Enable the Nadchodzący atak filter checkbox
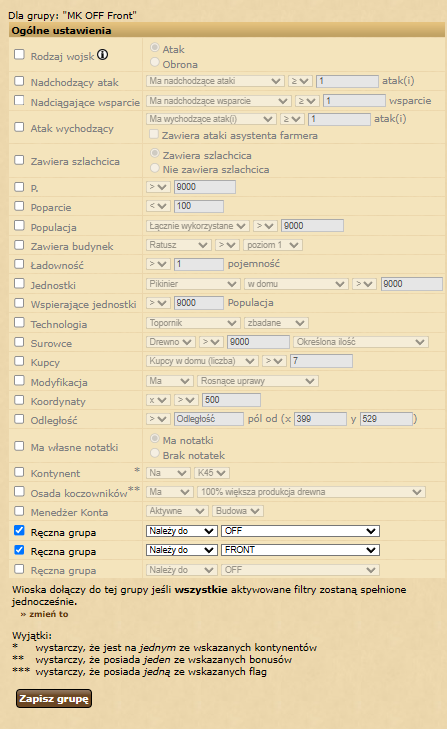This screenshot has height=729, width=447. (19, 81)
